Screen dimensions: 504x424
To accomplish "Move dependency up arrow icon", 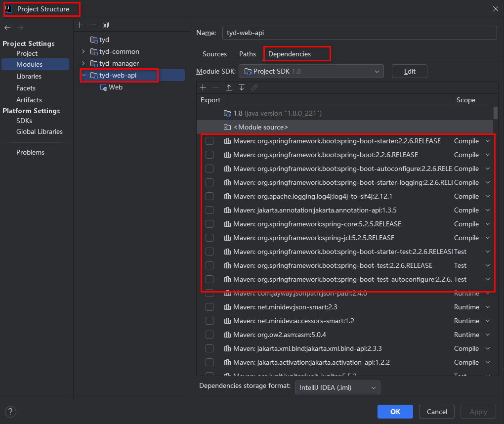I will 229,87.
